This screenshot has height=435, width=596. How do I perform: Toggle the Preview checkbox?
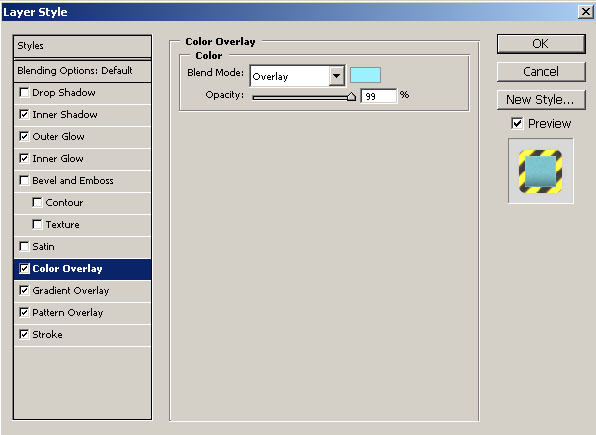point(517,124)
